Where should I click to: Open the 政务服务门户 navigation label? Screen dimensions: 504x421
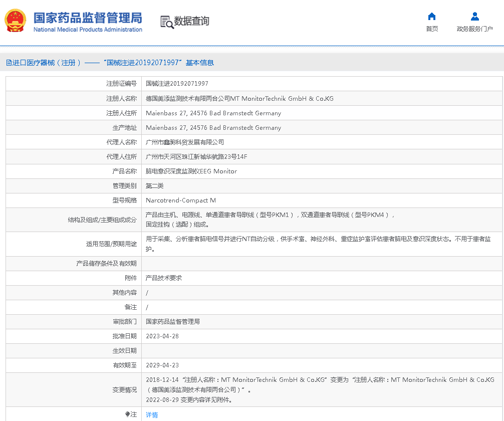pos(474,29)
